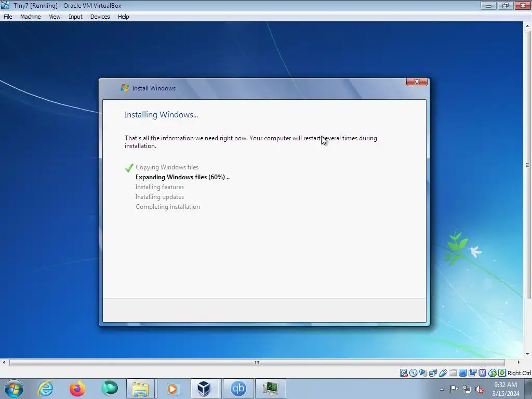Click the horizontal scrollbar left arrow
The height and width of the screenshot is (399, 532).
coord(4,363)
